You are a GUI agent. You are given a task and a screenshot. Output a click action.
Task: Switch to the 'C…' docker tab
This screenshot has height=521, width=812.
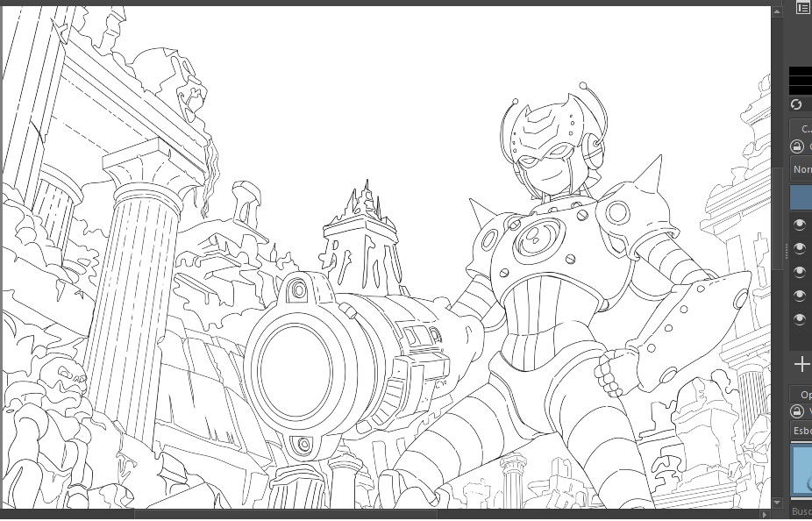tap(801, 129)
